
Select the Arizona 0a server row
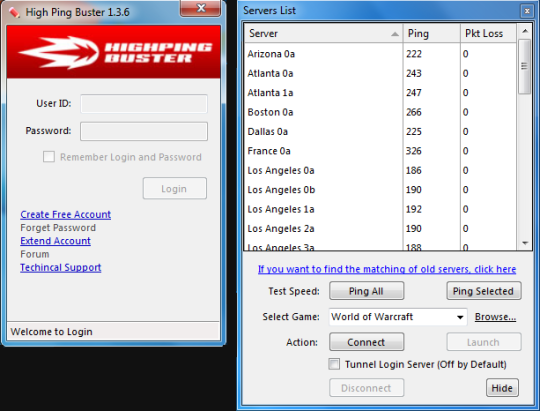pyautogui.click(x=380, y=54)
